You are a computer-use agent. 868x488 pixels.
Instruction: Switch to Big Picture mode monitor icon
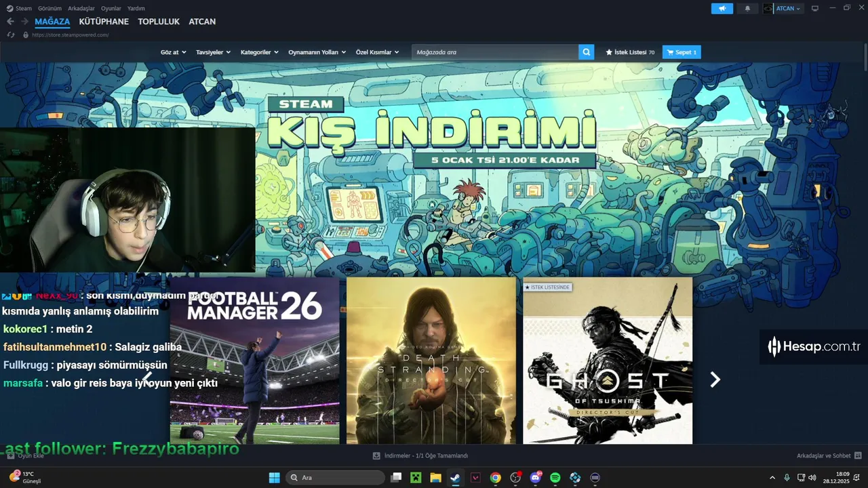click(815, 8)
